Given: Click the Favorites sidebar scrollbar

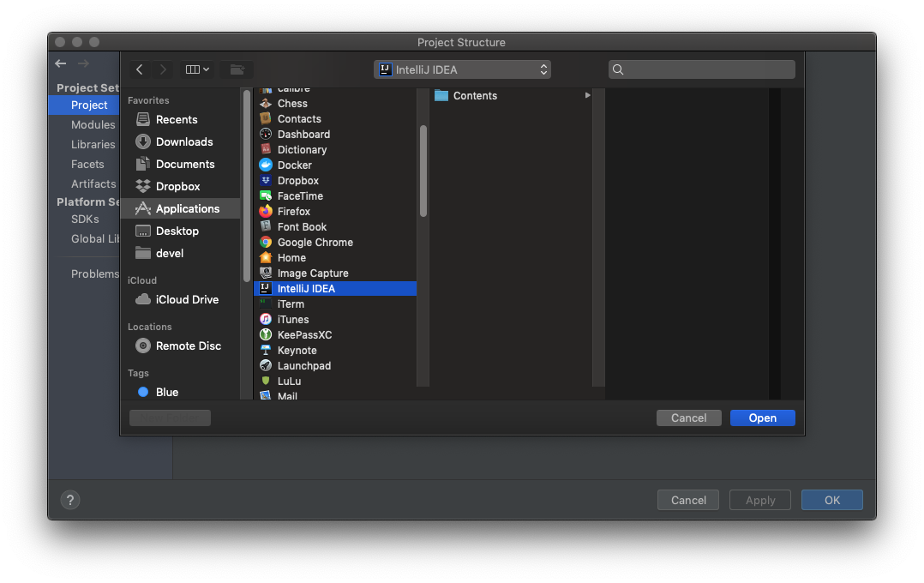Looking at the screenshot, I should coord(246,186).
